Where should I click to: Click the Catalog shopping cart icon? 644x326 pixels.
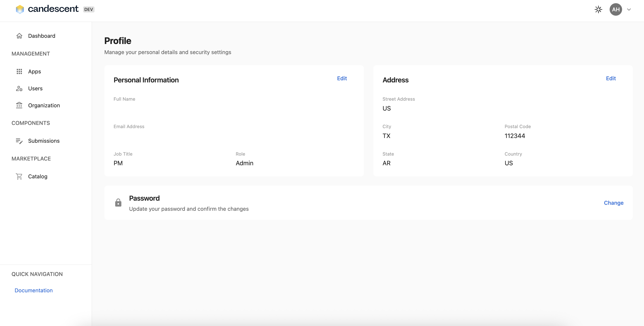coord(19,176)
